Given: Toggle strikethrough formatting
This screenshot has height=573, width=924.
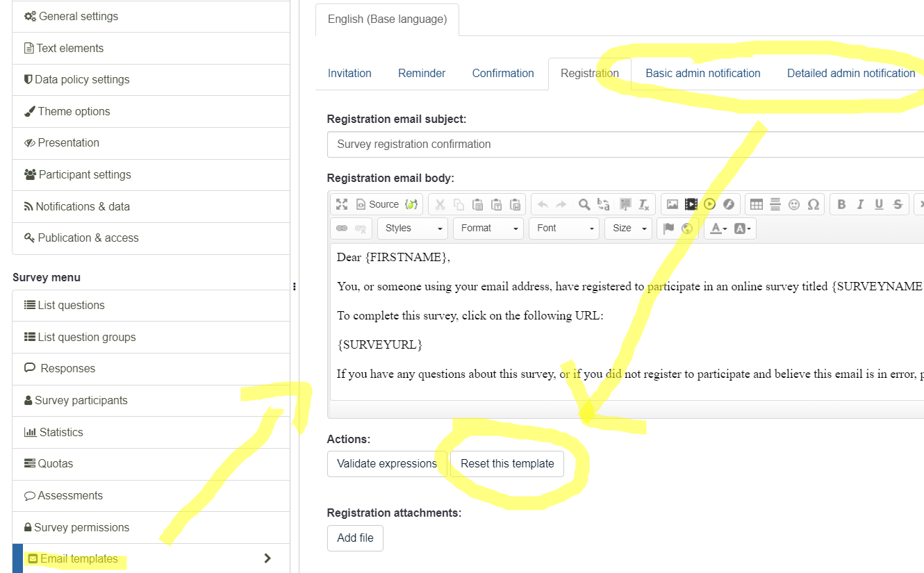Looking at the screenshot, I should [898, 204].
